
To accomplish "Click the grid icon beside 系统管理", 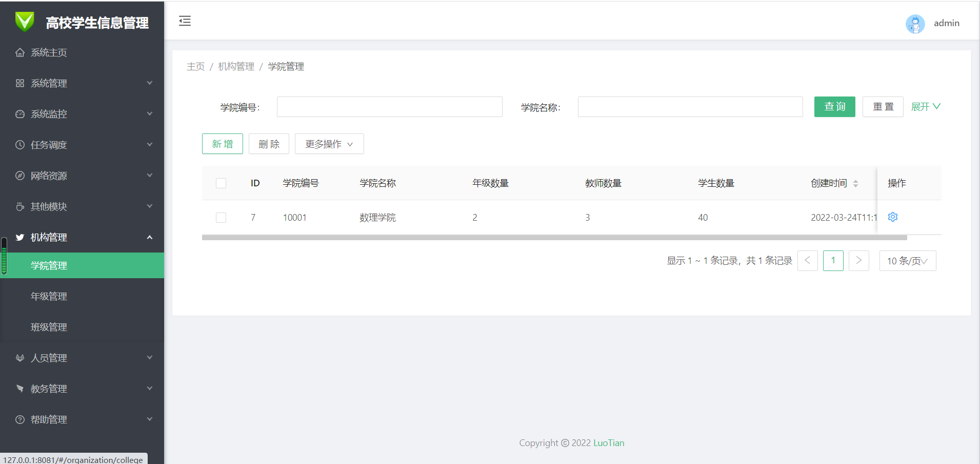I will (20, 83).
